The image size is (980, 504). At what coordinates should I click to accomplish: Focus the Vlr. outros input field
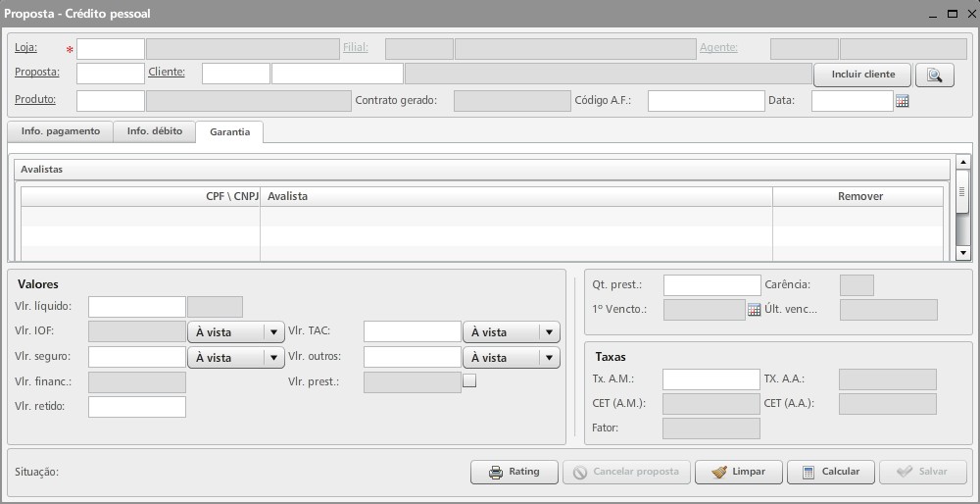coord(413,357)
